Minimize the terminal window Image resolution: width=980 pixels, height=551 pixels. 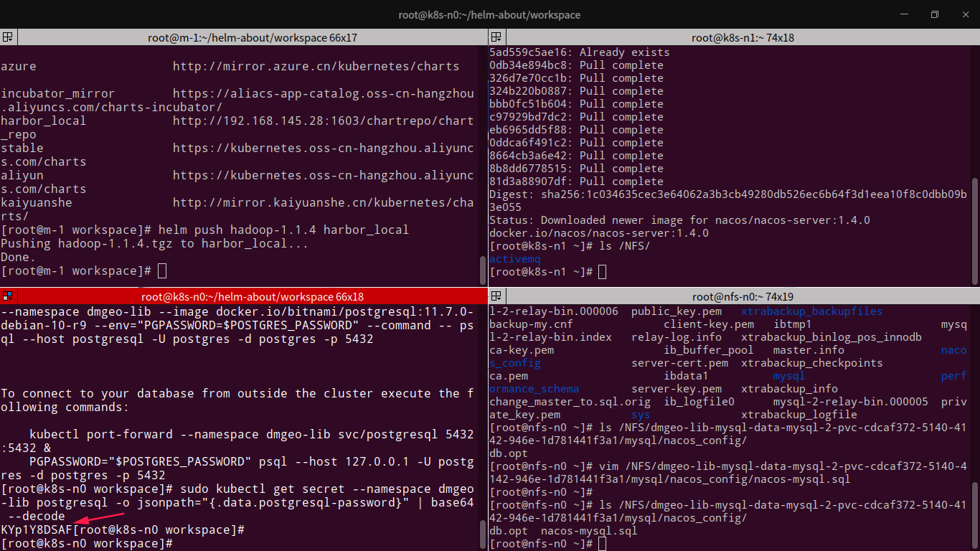tap(904, 14)
